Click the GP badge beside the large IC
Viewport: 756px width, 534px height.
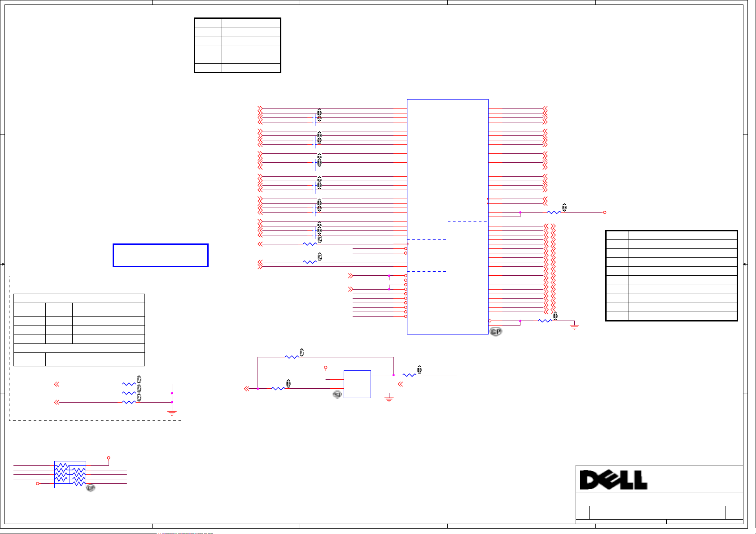tap(495, 332)
